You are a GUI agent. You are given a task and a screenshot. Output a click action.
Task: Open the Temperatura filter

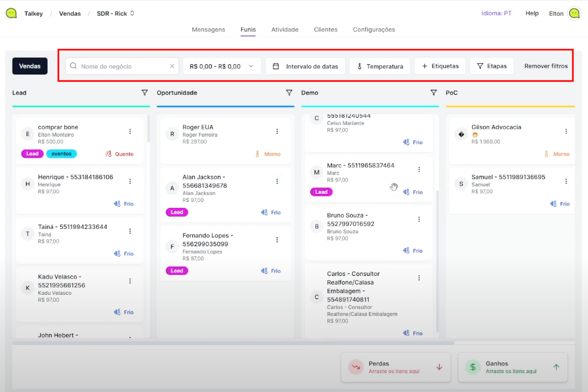(x=379, y=66)
